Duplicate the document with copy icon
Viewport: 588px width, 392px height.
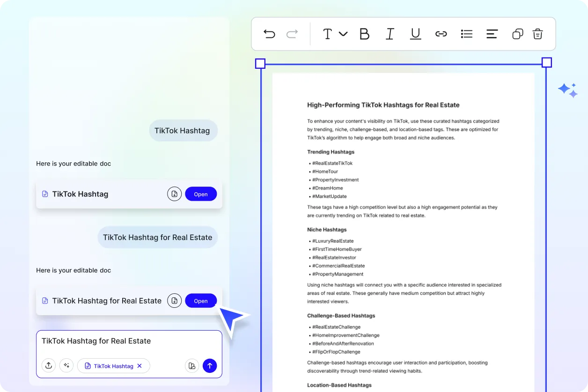(x=517, y=34)
